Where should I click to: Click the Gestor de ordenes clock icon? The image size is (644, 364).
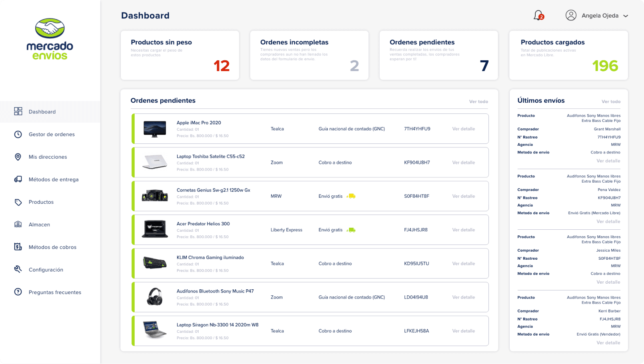click(x=18, y=134)
